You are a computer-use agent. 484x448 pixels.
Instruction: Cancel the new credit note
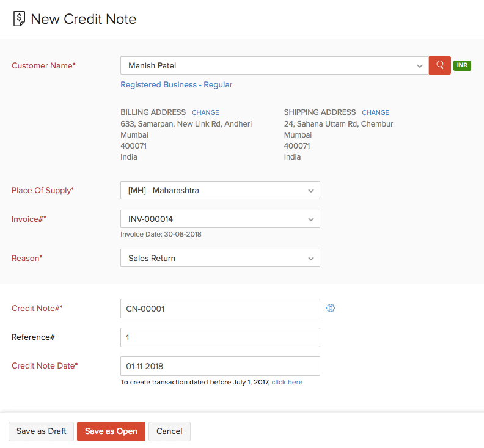(x=169, y=431)
